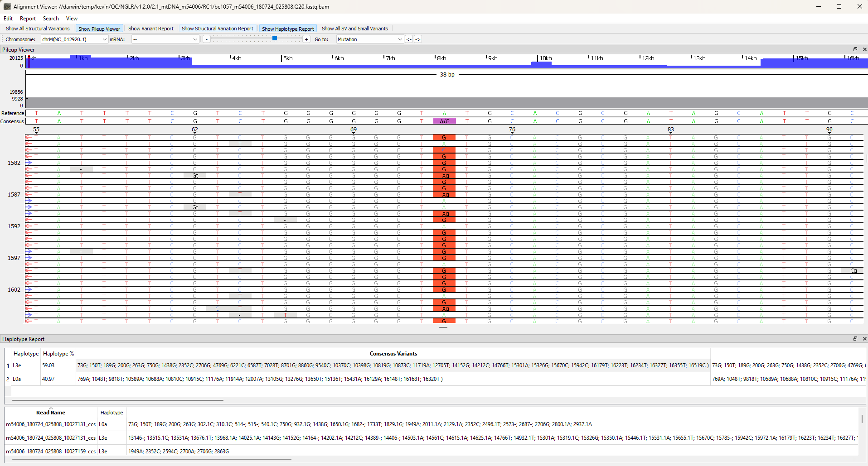Click Show All Structural Variations

coord(38,29)
